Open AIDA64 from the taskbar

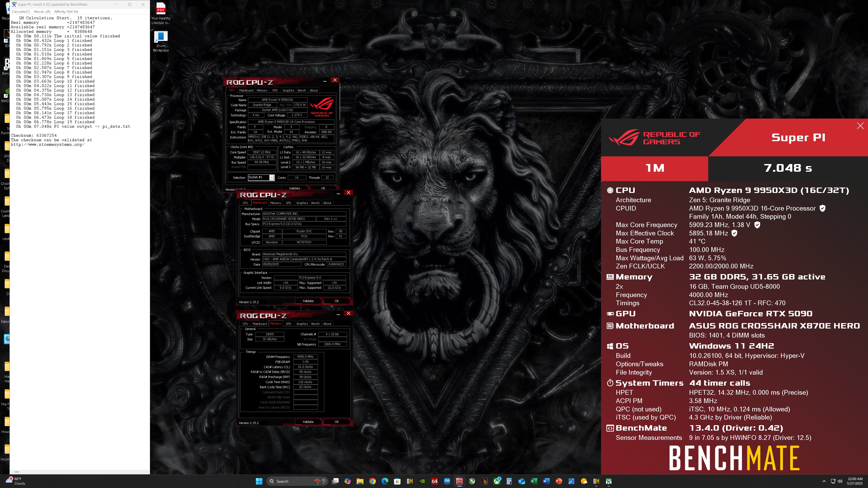coord(435,481)
